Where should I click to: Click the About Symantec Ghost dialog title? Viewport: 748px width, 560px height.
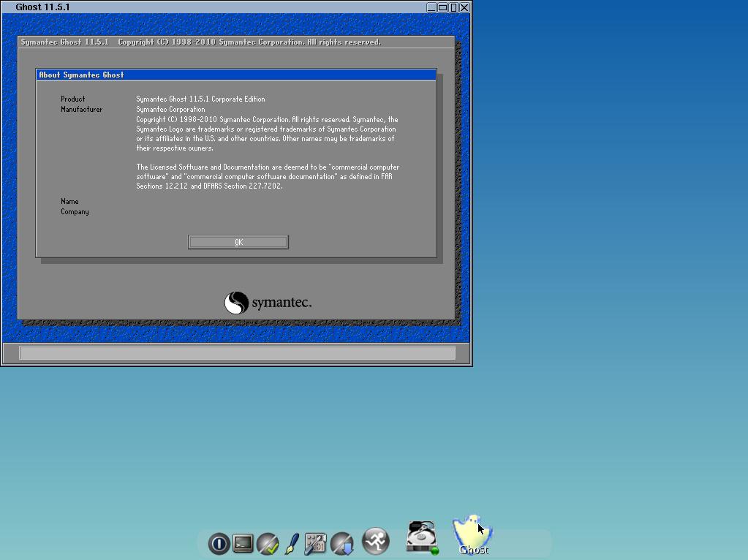pos(81,75)
